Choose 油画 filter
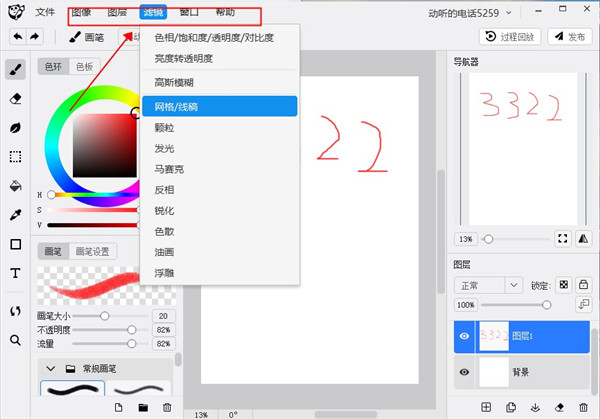The height and width of the screenshot is (419, 600). 219,252
